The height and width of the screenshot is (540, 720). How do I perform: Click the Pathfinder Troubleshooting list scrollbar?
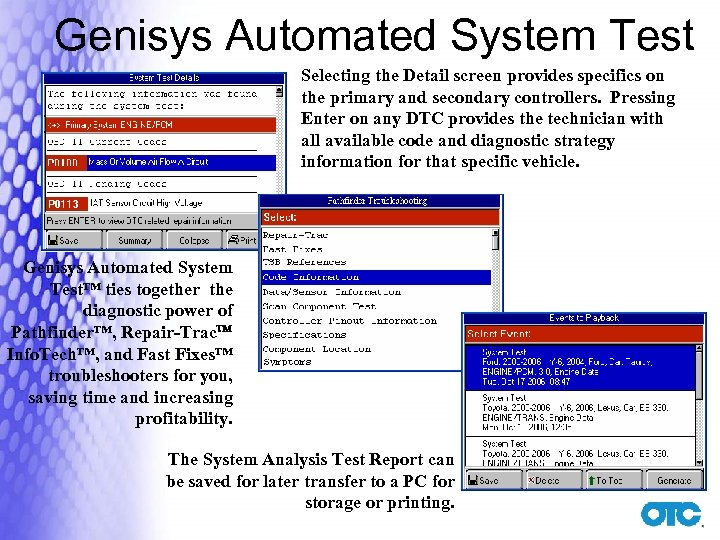[x=495, y=271]
